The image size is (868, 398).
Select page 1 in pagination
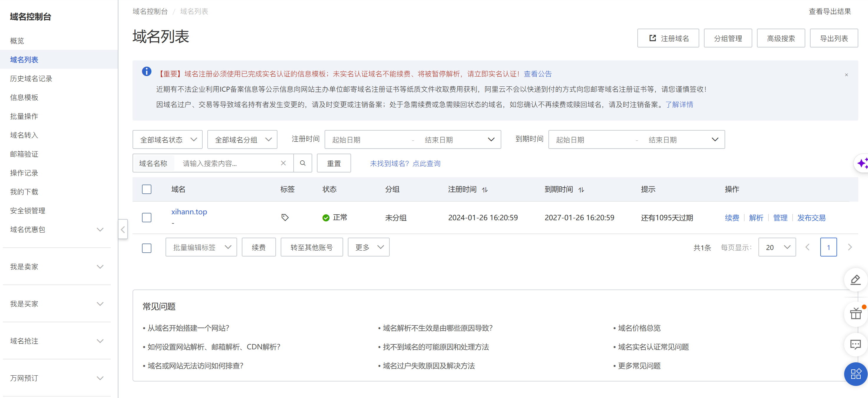pyautogui.click(x=828, y=247)
